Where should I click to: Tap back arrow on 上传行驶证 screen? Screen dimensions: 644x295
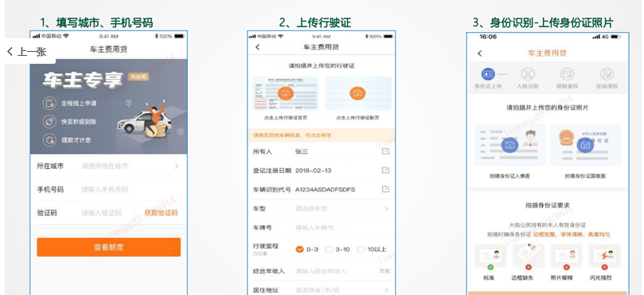click(x=257, y=47)
